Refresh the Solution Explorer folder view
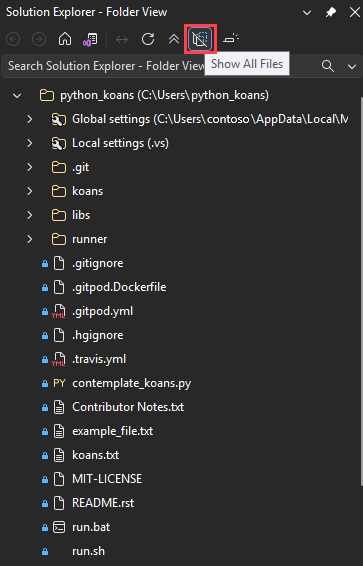Image resolution: width=363 pixels, height=566 pixels. 148,39
